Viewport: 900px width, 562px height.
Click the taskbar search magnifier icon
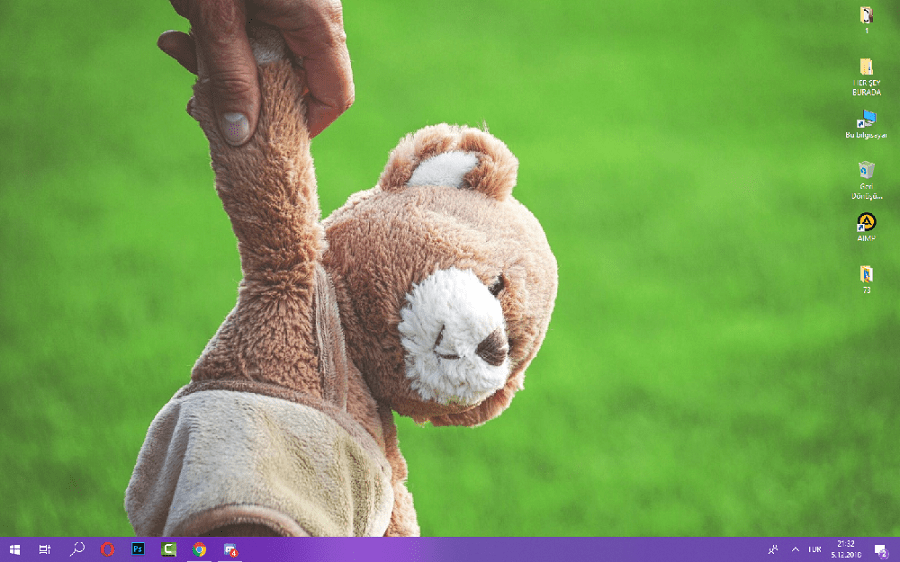pyautogui.click(x=76, y=549)
